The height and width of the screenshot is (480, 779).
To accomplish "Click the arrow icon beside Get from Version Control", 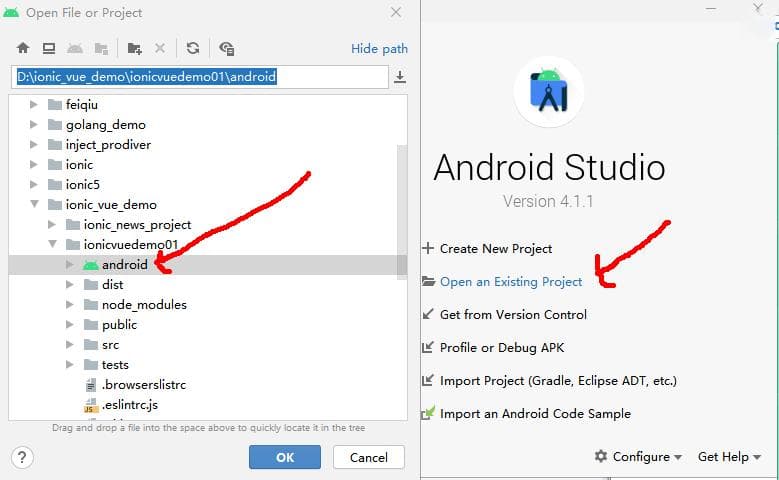I will tap(428, 314).
